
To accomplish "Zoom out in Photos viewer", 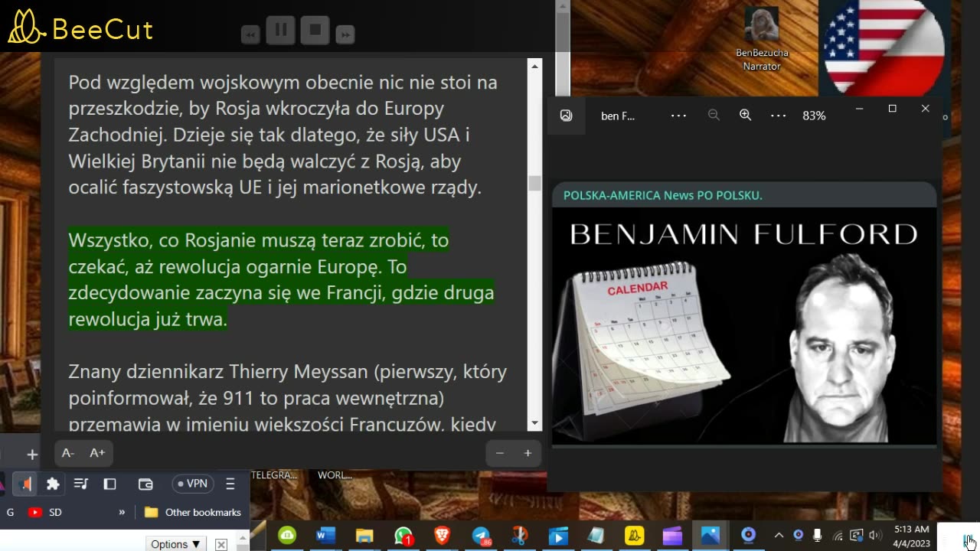I will [x=714, y=116].
